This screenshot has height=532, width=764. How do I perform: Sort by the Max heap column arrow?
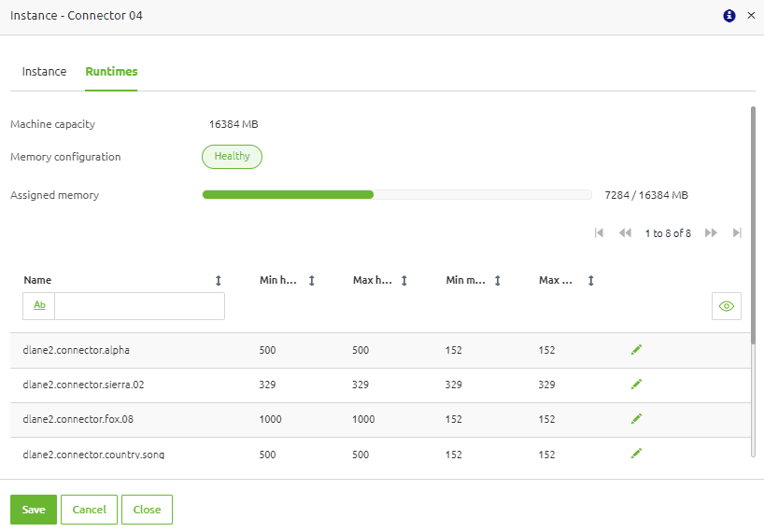(403, 280)
